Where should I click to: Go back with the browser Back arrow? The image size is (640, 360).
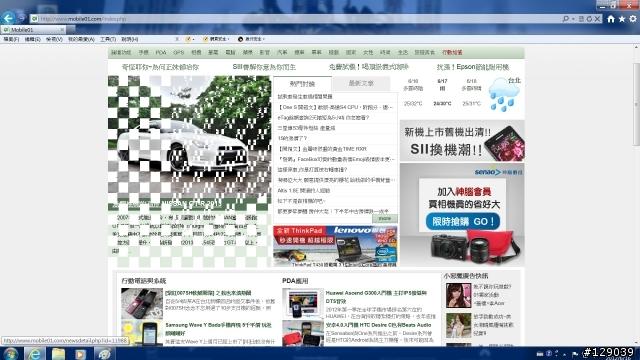[x=8, y=18]
